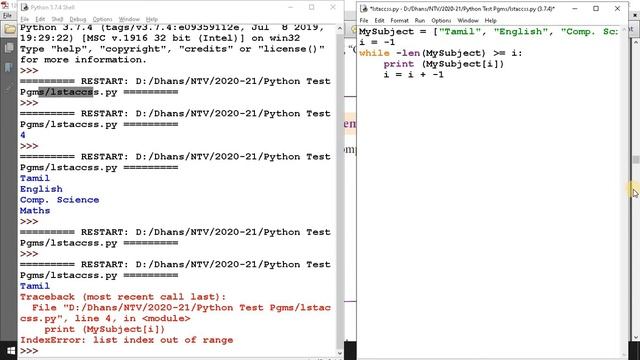Click output '4' in shell
Screen dimensions: 640x360
click(23, 135)
